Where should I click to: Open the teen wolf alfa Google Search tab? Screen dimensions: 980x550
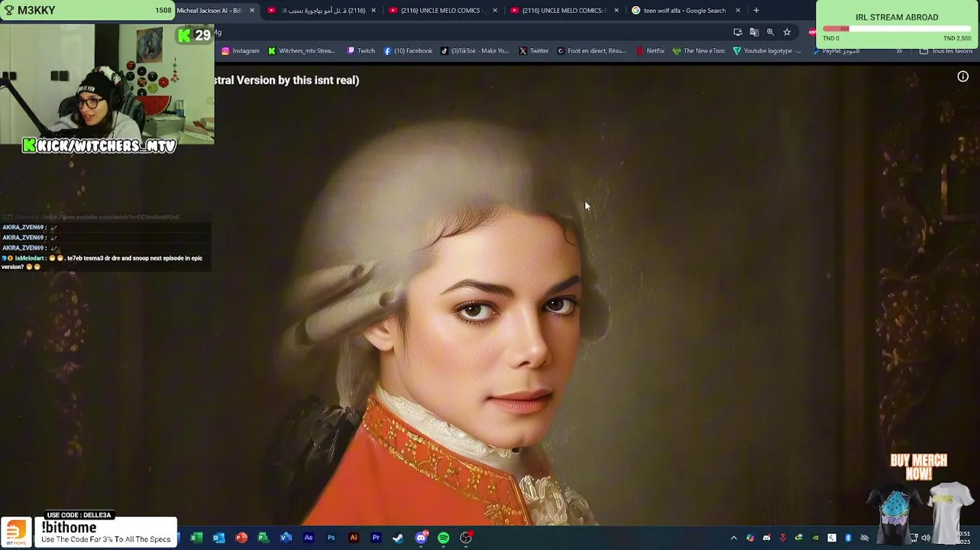coord(684,11)
